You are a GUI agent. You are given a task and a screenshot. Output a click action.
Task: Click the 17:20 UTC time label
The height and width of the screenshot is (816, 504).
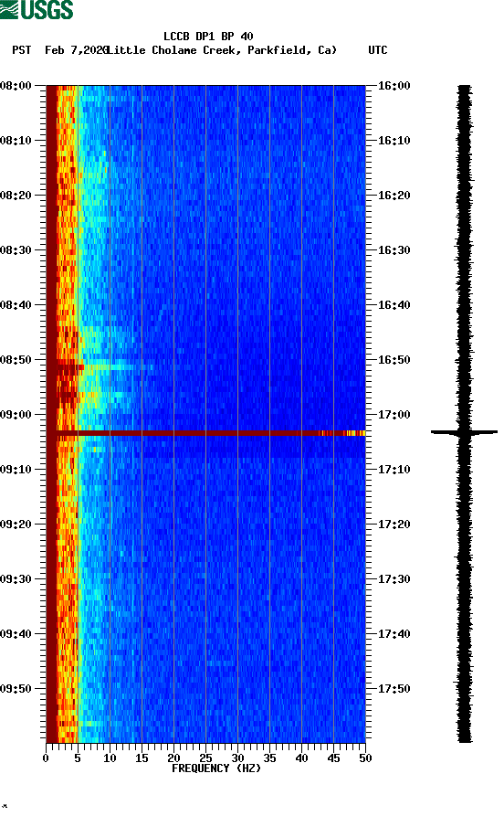394,525
